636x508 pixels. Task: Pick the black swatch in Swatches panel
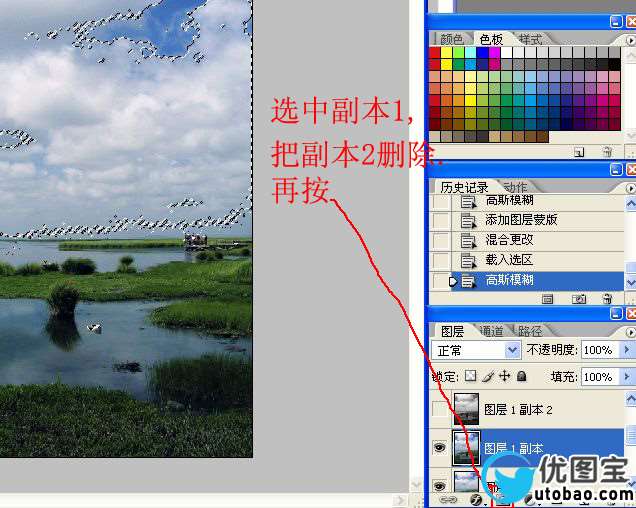click(x=615, y=64)
